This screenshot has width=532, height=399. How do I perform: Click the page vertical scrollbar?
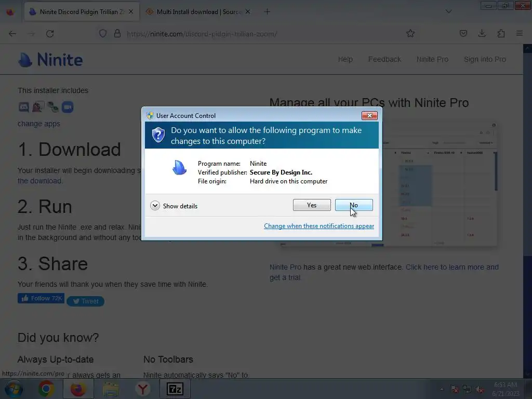[x=527, y=210]
